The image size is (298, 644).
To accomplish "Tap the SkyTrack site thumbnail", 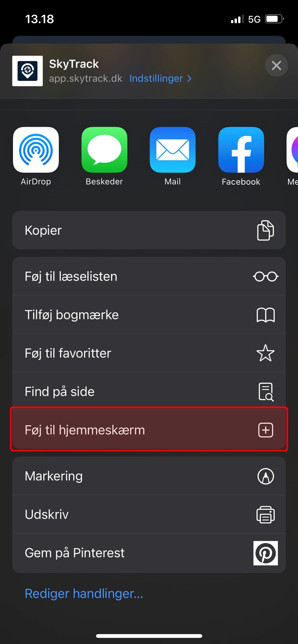I will click(28, 71).
